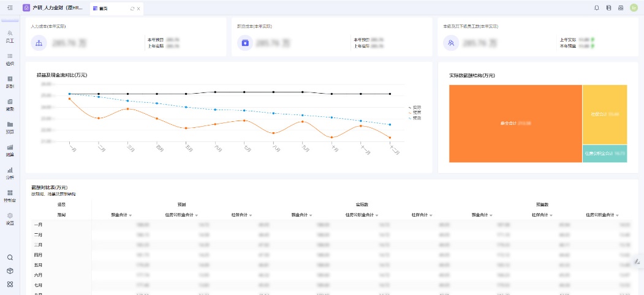Open 薪金合计 column dropdown under 预测
Screen dimensions: 644x295
[131, 215]
